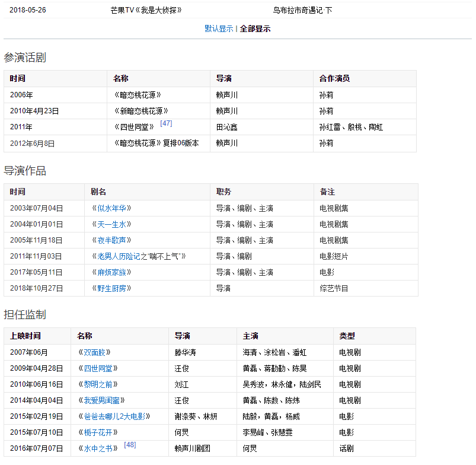
Task: Open the 水中之书 play link
Action: click(97, 448)
